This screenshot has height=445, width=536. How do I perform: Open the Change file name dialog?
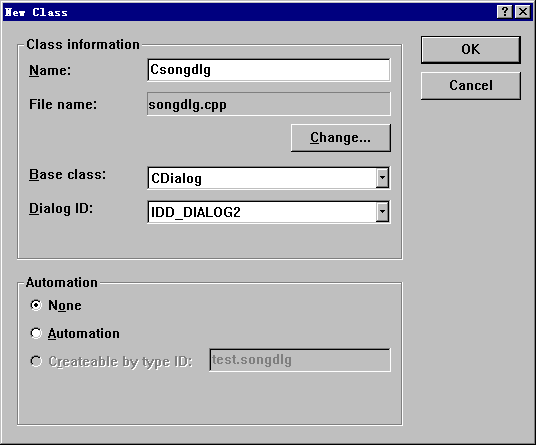coord(340,138)
